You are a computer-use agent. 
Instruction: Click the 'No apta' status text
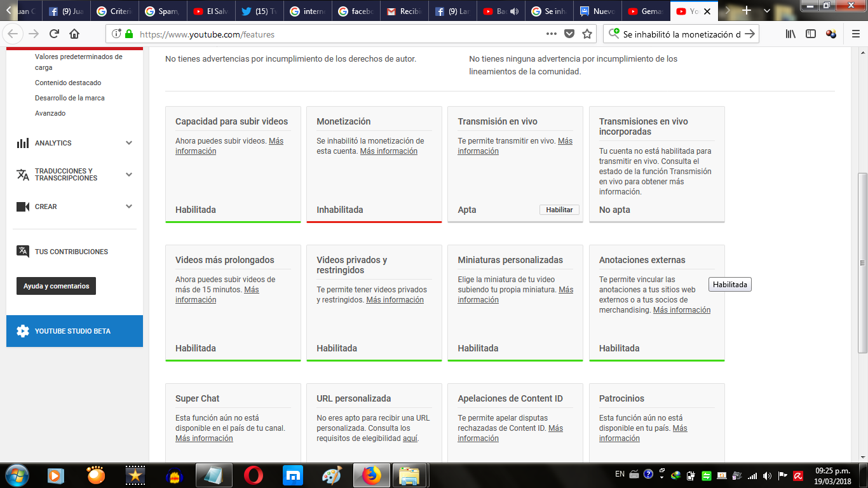coord(614,210)
